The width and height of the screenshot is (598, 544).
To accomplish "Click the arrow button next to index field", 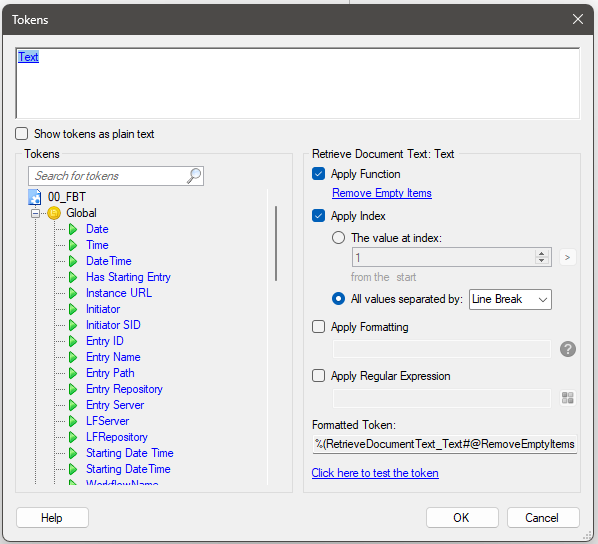I will pos(567,258).
